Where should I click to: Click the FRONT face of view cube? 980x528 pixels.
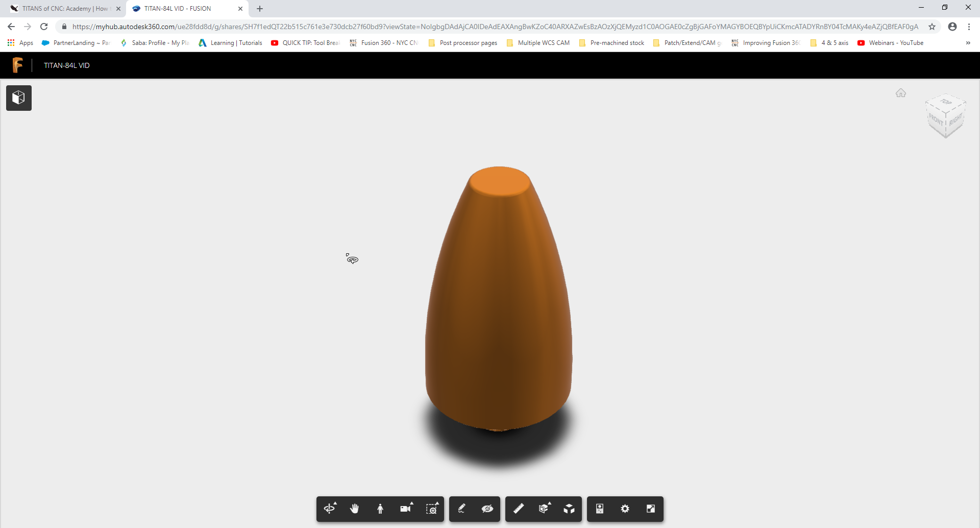(x=936, y=121)
